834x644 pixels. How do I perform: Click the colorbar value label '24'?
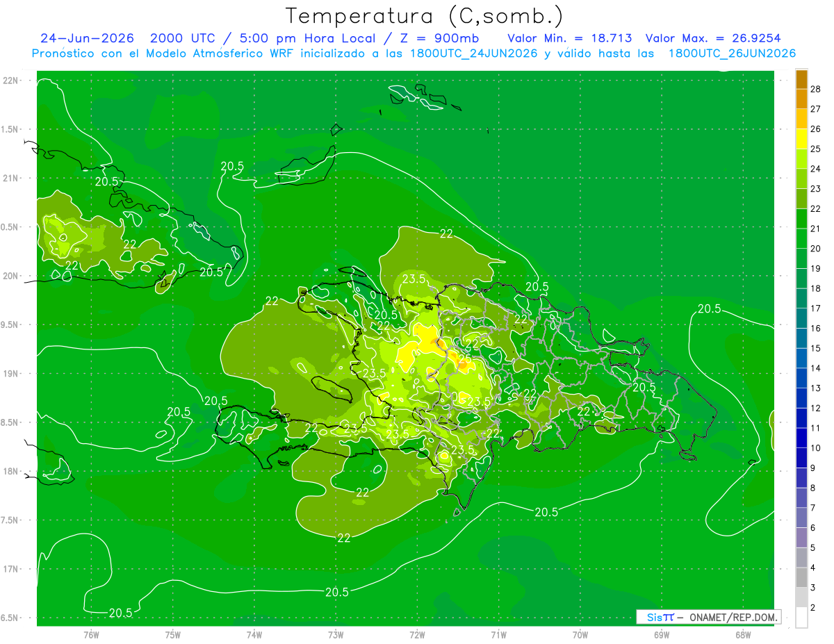click(815, 169)
